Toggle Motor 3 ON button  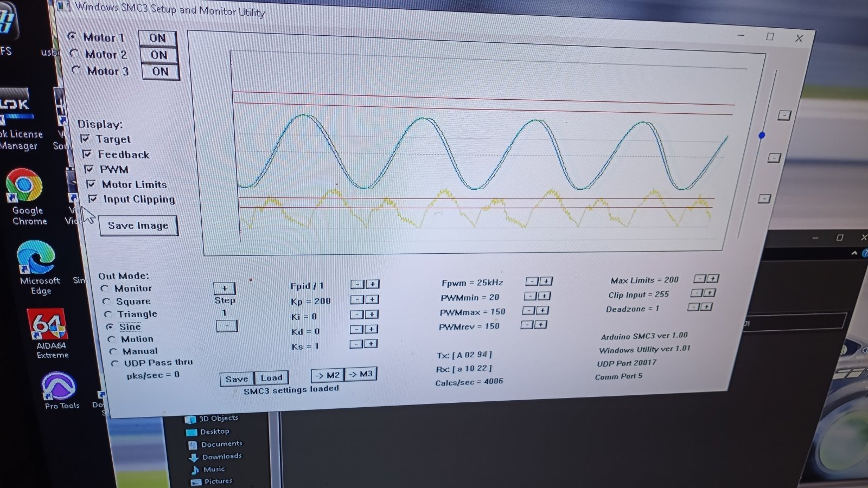click(x=160, y=72)
